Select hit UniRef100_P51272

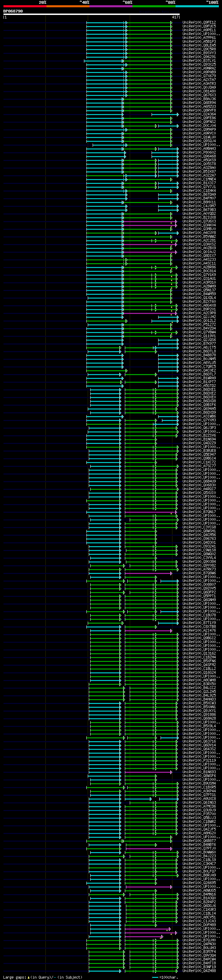click(x=199, y=324)
